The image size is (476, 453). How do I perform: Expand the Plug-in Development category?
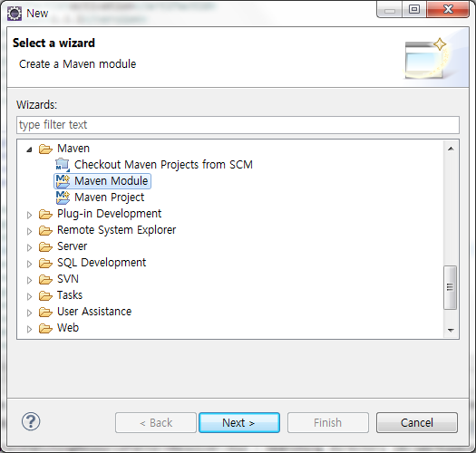click(29, 215)
